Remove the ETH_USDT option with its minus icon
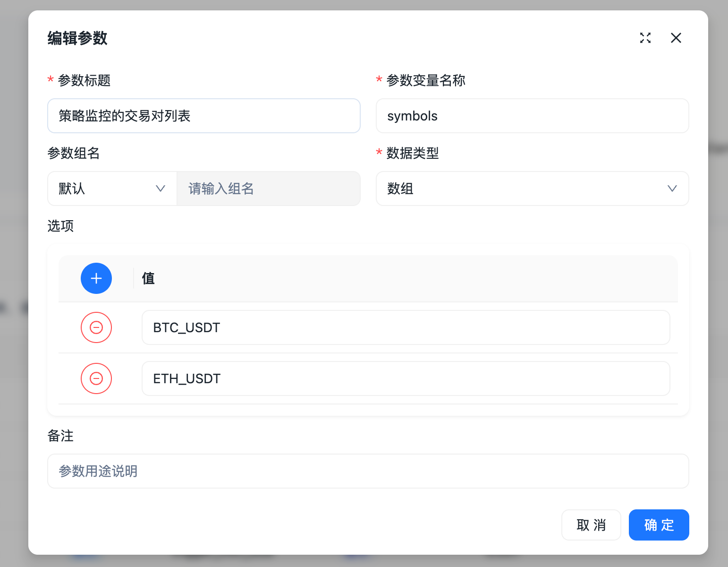This screenshot has height=567, width=728. coord(96,378)
